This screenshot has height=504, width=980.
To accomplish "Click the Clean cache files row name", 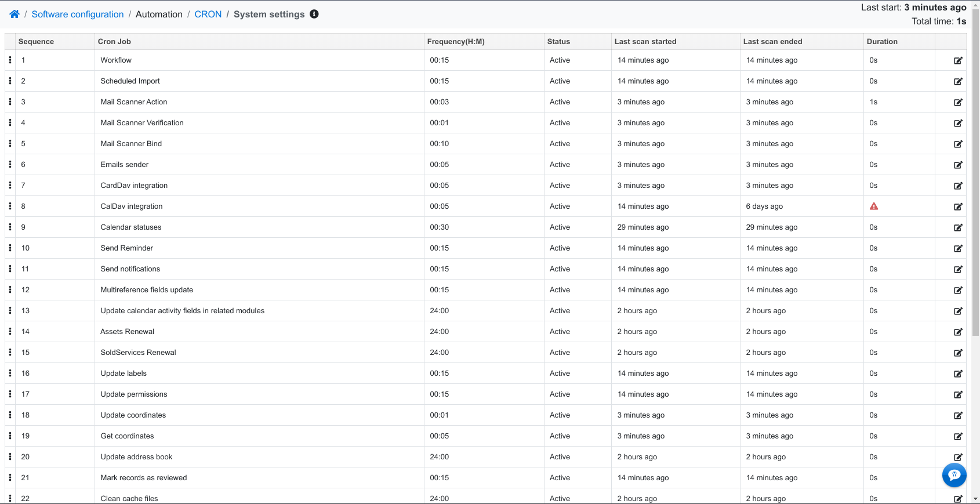I will pyautogui.click(x=129, y=498).
